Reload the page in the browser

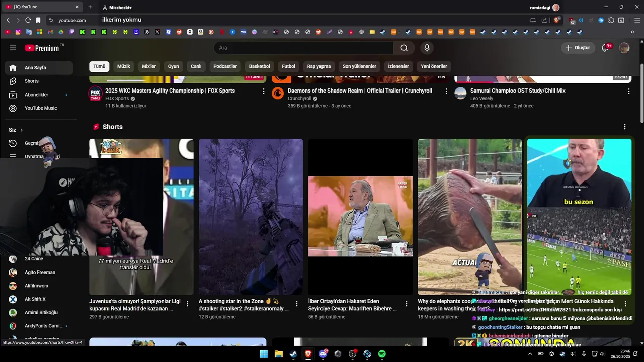tap(28, 20)
